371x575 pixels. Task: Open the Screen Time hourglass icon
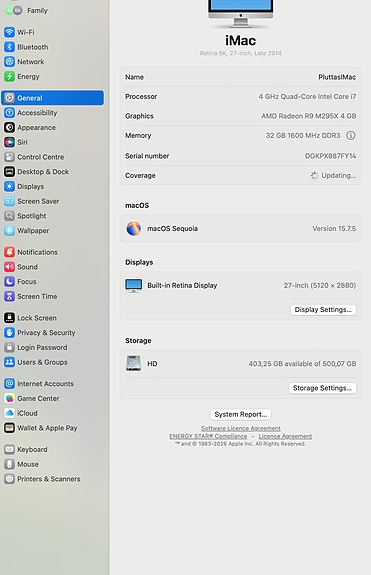(x=10, y=296)
